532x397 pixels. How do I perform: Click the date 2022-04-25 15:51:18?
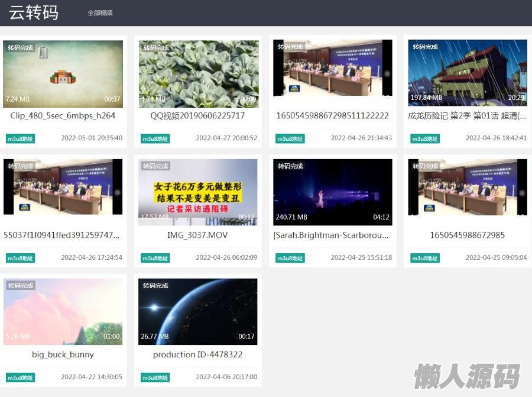click(x=361, y=257)
